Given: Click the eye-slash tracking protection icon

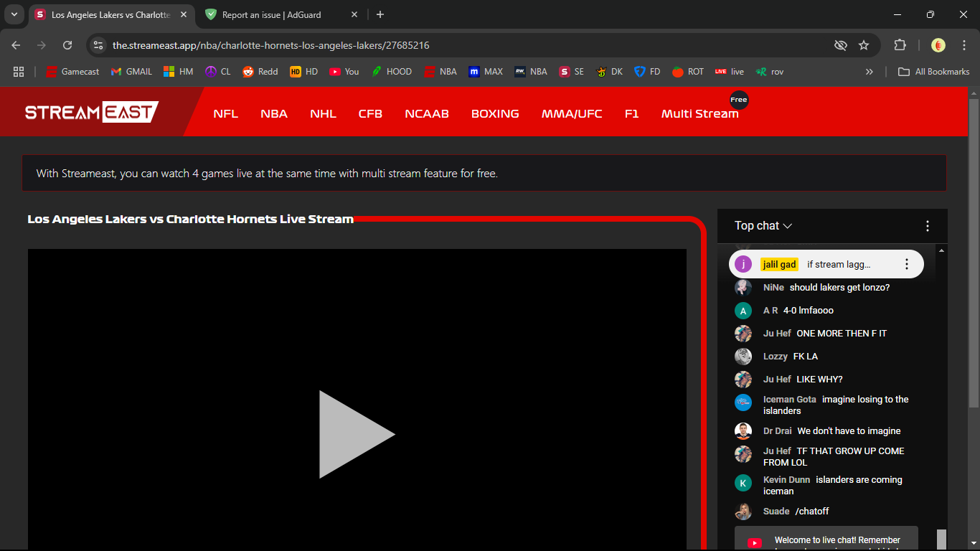Looking at the screenshot, I should [841, 45].
